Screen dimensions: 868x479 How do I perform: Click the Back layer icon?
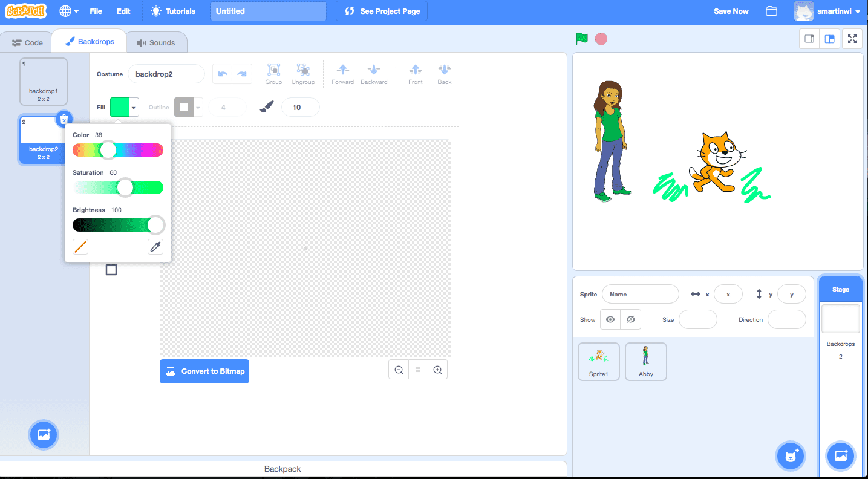pyautogui.click(x=445, y=74)
